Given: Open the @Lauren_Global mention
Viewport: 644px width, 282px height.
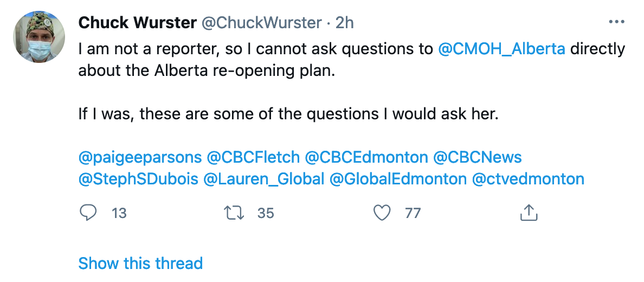Looking at the screenshot, I should click(263, 179).
